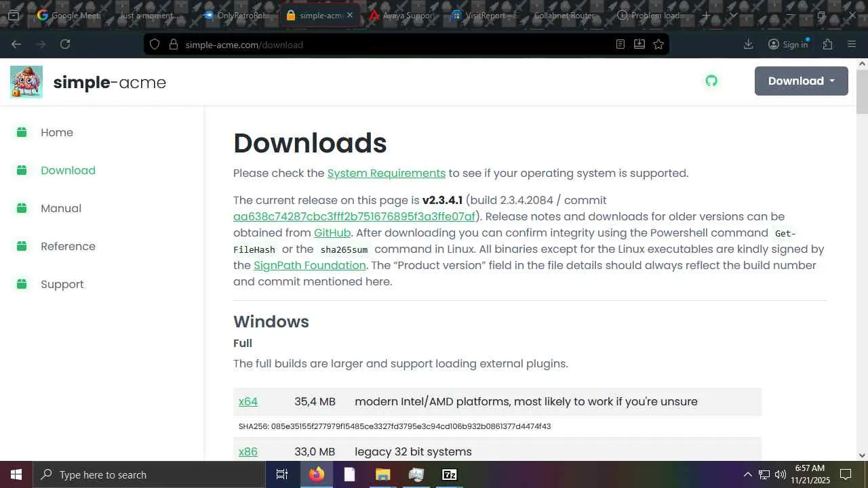Screen dimensions: 868x488
Task: Click the 35,4 MB size cell
Action: (315, 401)
